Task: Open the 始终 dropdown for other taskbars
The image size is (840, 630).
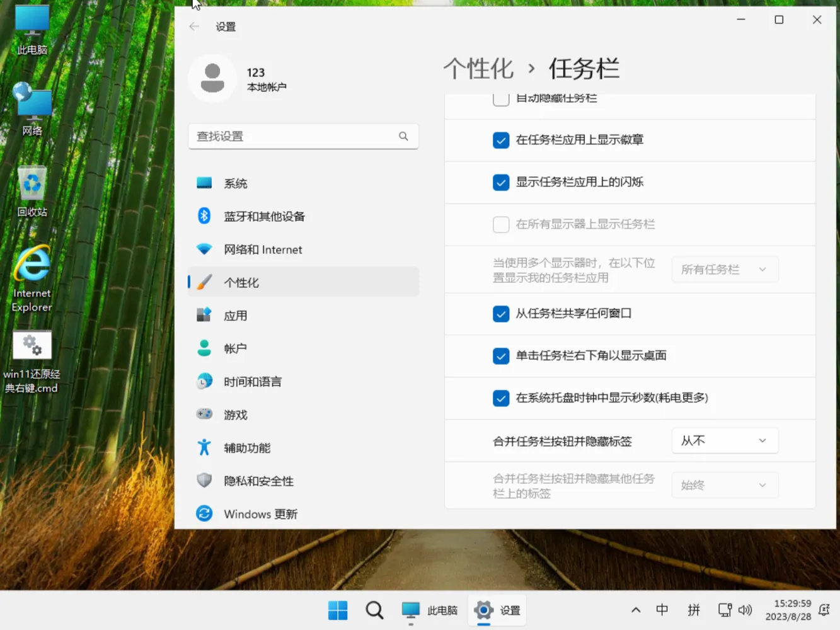Action: [x=725, y=484]
